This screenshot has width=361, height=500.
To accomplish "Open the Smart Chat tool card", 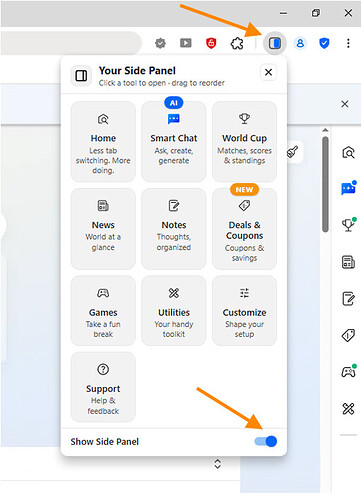I will (x=174, y=142).
